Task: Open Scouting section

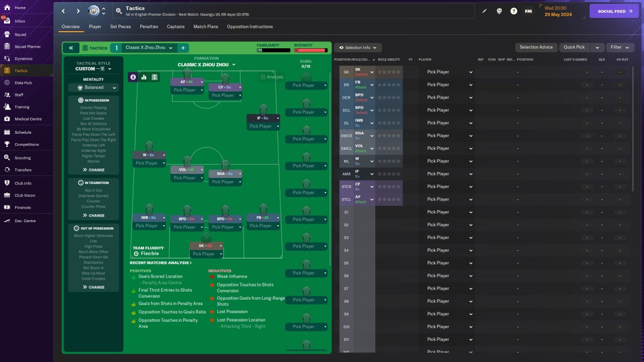Action: [23, 158]
